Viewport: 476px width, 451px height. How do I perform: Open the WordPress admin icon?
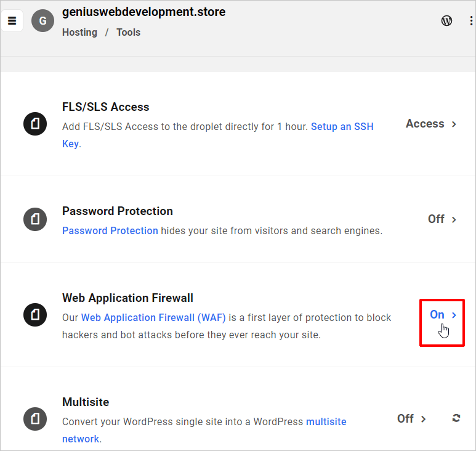(x=446, y=21)
